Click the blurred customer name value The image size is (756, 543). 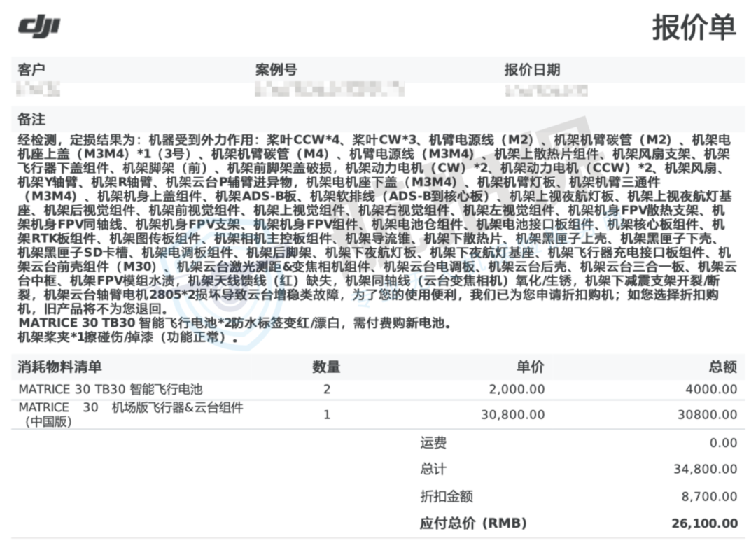click(x=38, y=90)
